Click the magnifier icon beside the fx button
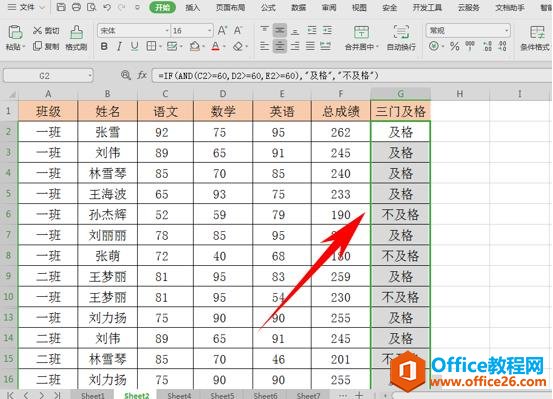This screenshot has height=399, width=553. click(125, 75)
